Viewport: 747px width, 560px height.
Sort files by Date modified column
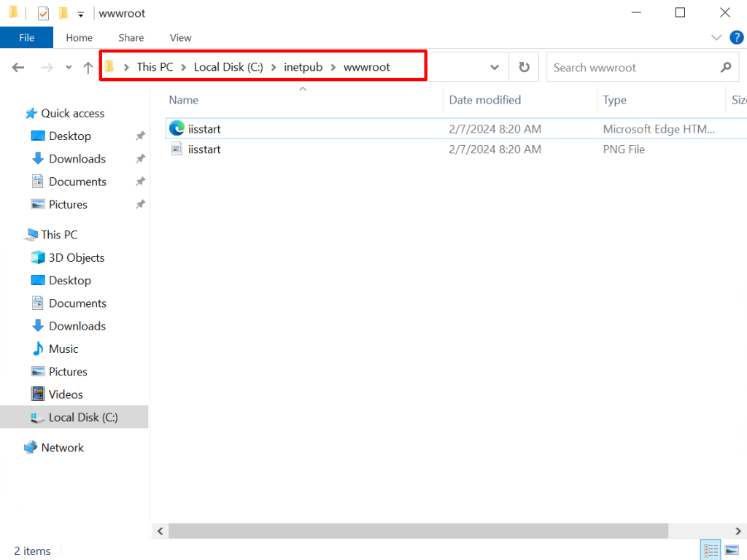point(485,100)
